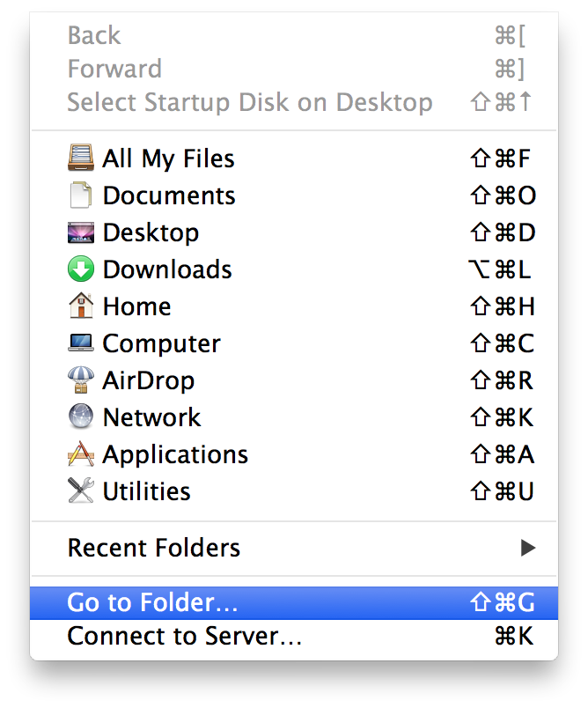Screen dimensions: 588x708
Task: Click the AirDrop parachute icon
Action: coord(80,380)
